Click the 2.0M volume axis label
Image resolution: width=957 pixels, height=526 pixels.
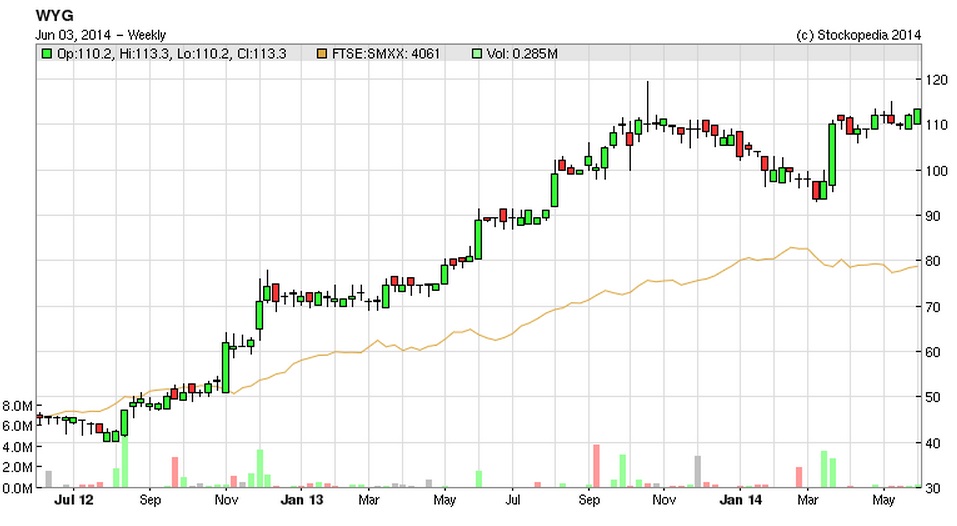(18, 467)
